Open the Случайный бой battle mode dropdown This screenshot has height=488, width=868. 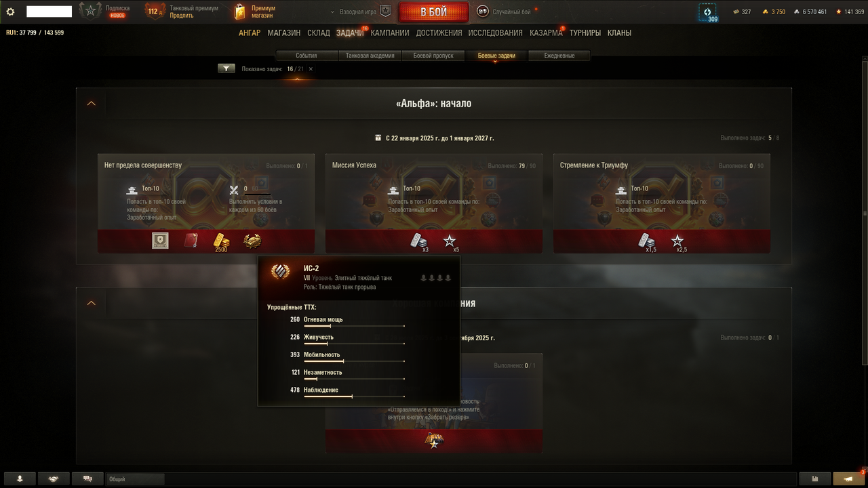click(x=505, y=12)
